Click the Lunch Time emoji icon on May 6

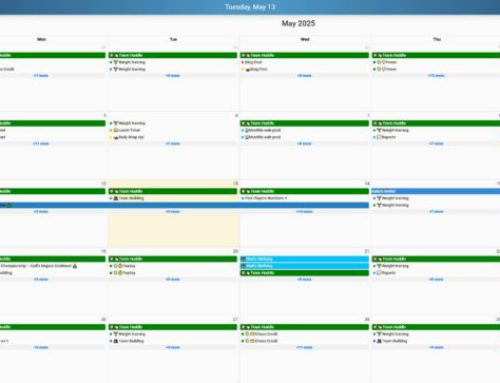116,130
